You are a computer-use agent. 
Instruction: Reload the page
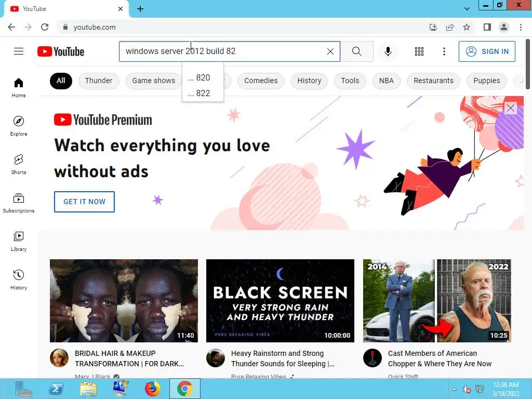click(45, 27)
